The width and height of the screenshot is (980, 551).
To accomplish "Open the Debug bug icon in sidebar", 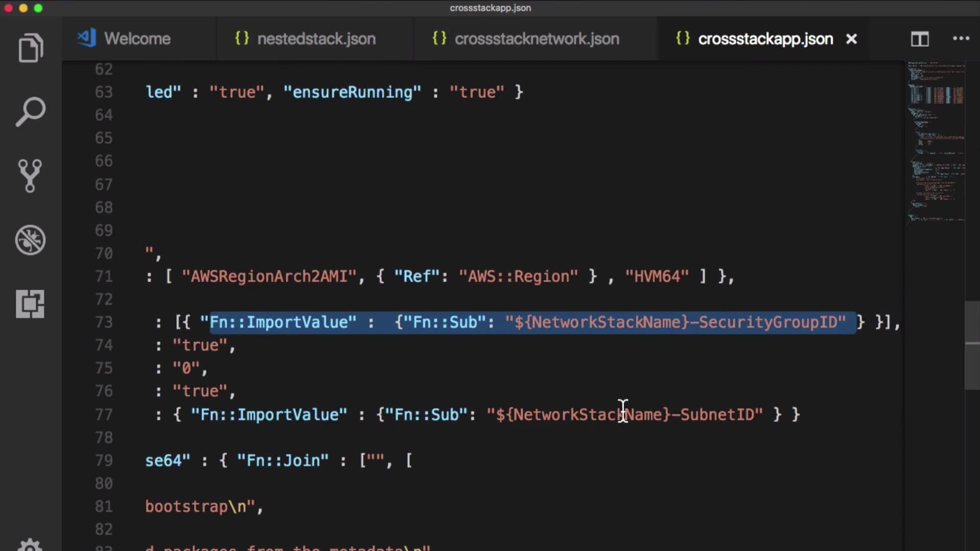I will tap(30, 240).
